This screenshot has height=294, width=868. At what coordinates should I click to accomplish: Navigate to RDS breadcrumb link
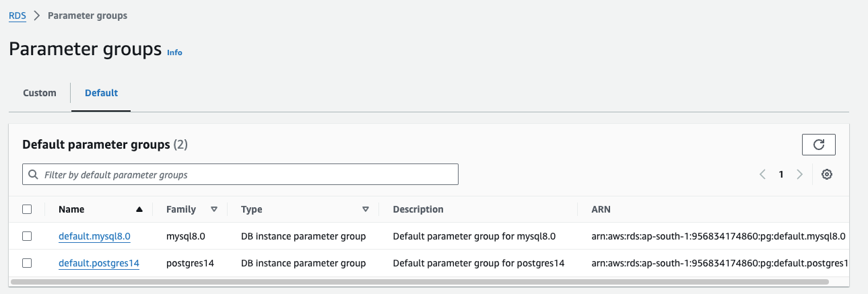18,15
